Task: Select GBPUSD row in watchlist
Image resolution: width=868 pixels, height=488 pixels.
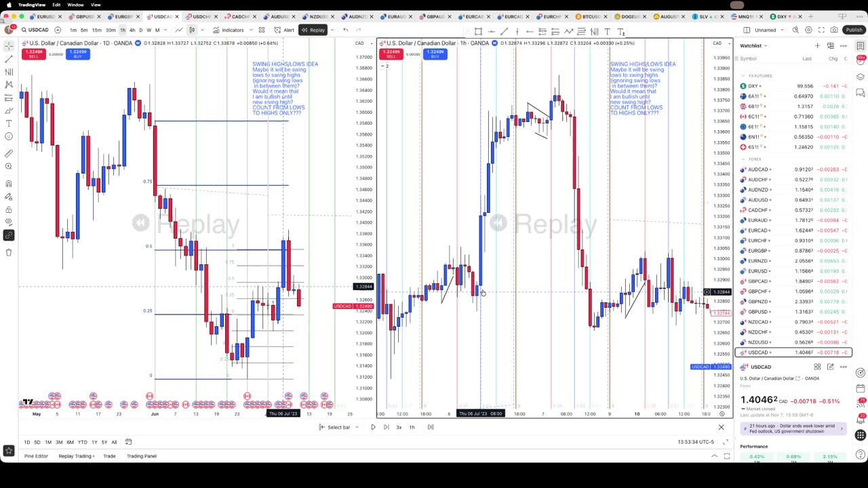Action: click(x=793, y=312)
